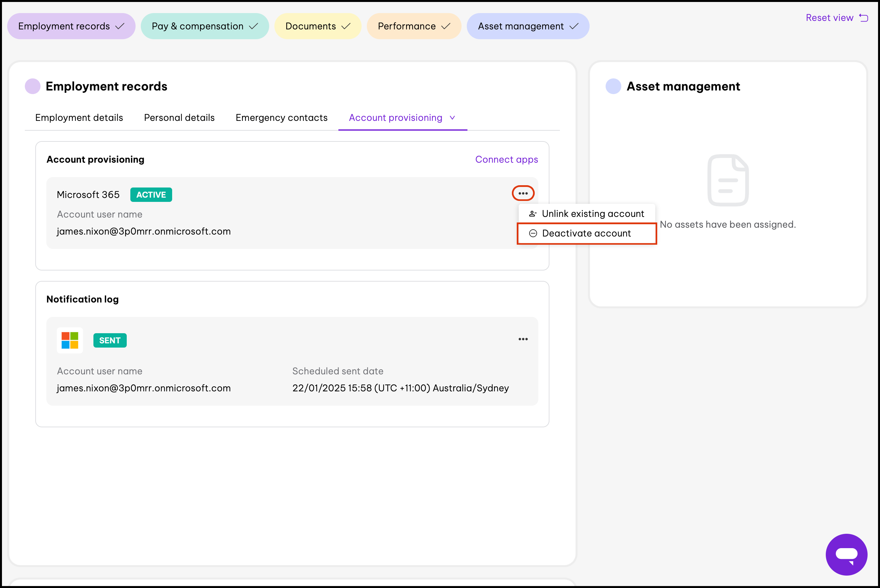The height and width of the screenshot is (588, 880).
Task: Open Microsoft 365 account three-dot menu
Action: tap(523, 193)
